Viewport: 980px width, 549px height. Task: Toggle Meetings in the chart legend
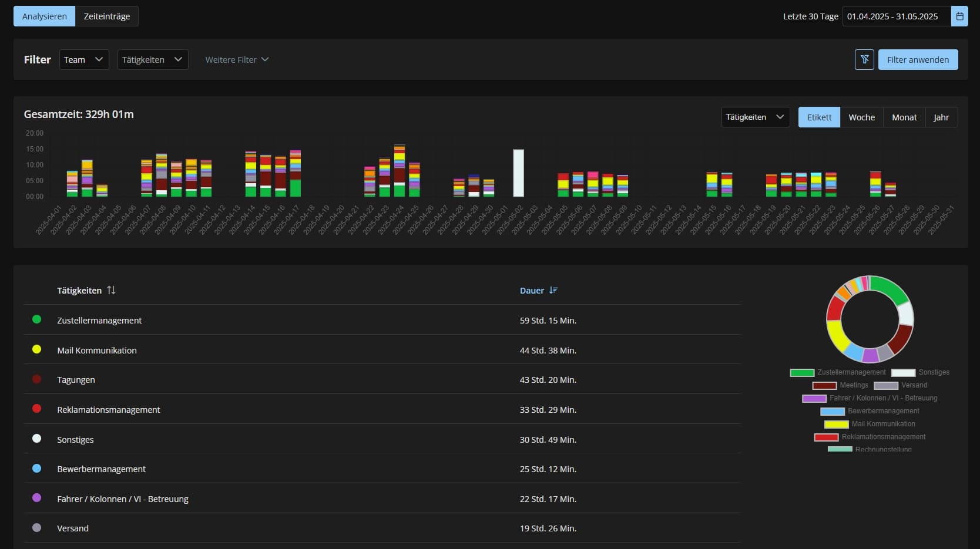click(x=840, y=385)
